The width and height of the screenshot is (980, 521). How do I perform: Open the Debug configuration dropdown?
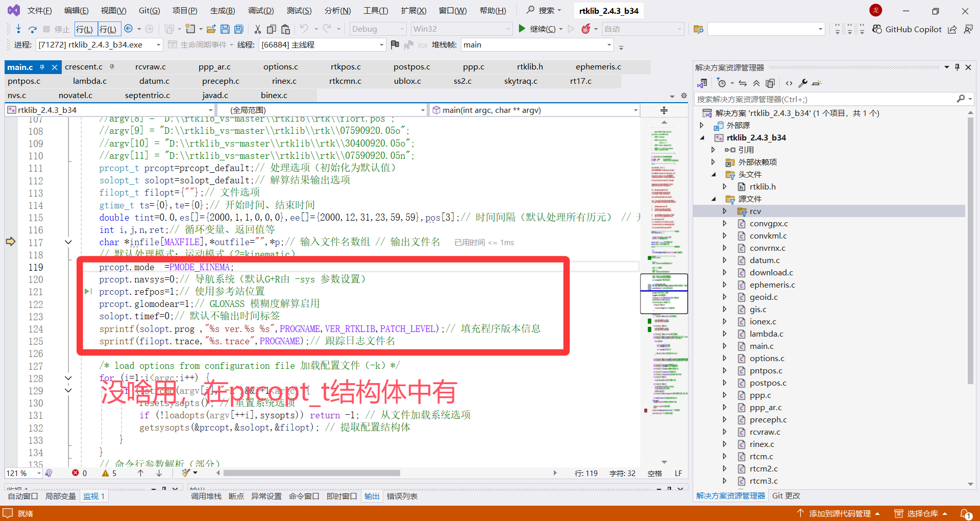point(378,29)
